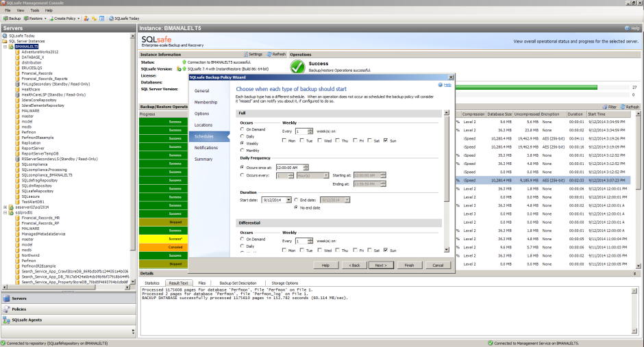Click the AdventureWorks2012 database icon
This screenshot has width=644, height=347.
18,52
